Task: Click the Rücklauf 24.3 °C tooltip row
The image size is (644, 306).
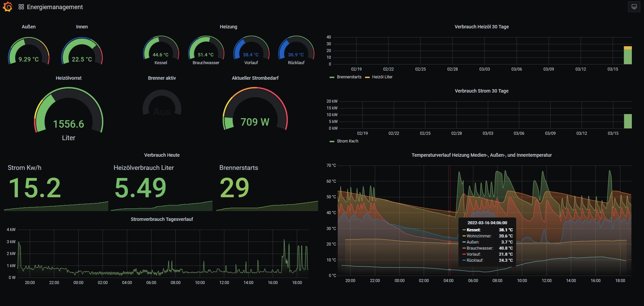Action: point(488,260)
